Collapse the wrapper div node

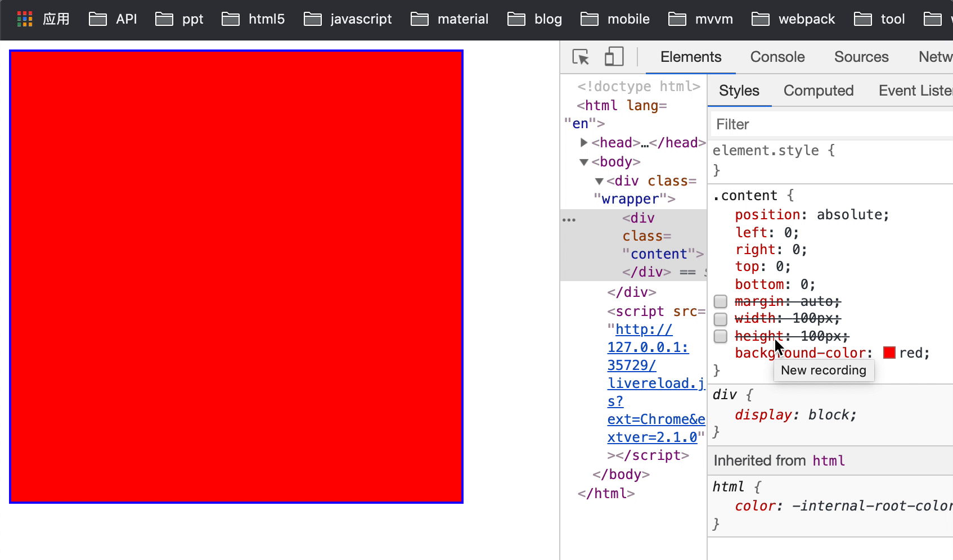tap(599, 181)
